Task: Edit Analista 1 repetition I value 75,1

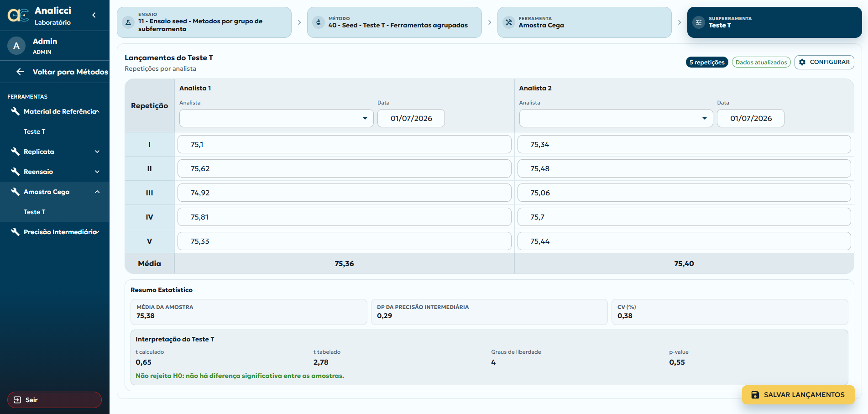Action: pos(344,144)
